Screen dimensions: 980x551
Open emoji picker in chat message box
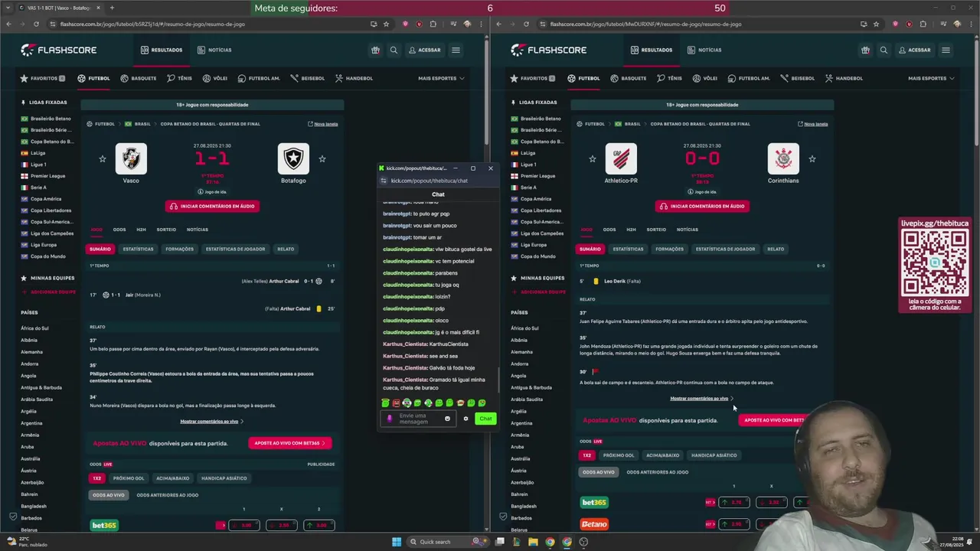point(447,419)
